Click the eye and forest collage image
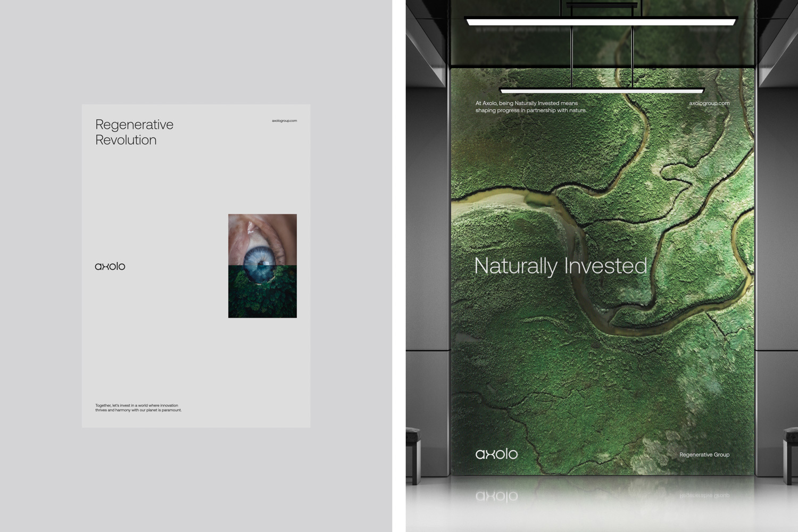Screen dimensions: 798x532 point(262,266)
